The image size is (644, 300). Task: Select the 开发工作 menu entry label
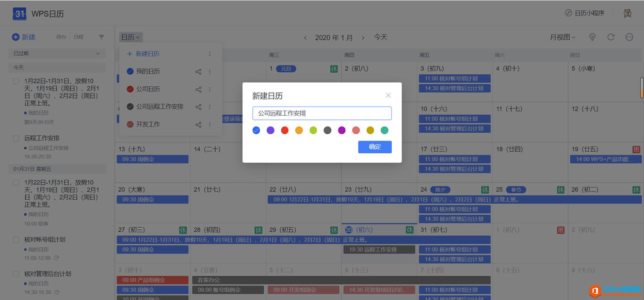[148, 124]
